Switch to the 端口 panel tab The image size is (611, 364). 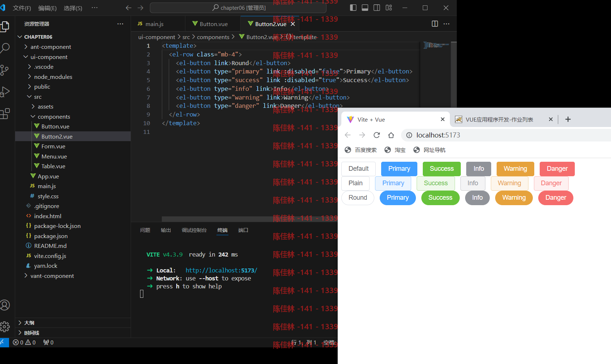click(x=243, y=230)
